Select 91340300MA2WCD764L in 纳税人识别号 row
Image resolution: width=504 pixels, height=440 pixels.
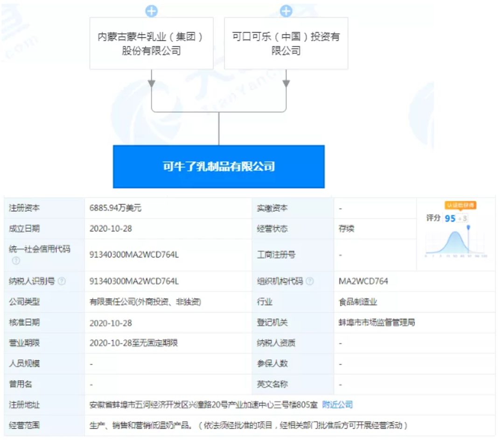pos(134,281)
